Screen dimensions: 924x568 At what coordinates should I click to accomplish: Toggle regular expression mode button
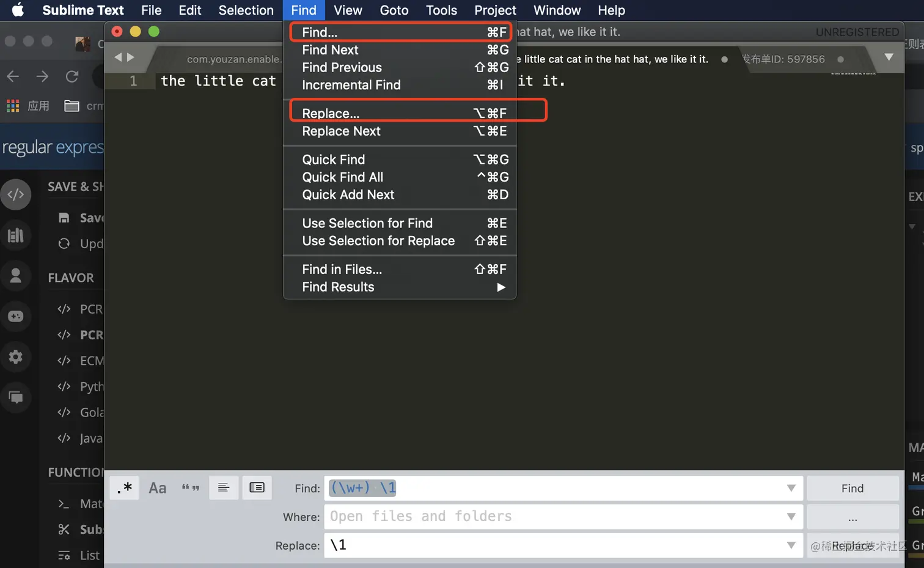pyautogui.click(x=125, y=488)
